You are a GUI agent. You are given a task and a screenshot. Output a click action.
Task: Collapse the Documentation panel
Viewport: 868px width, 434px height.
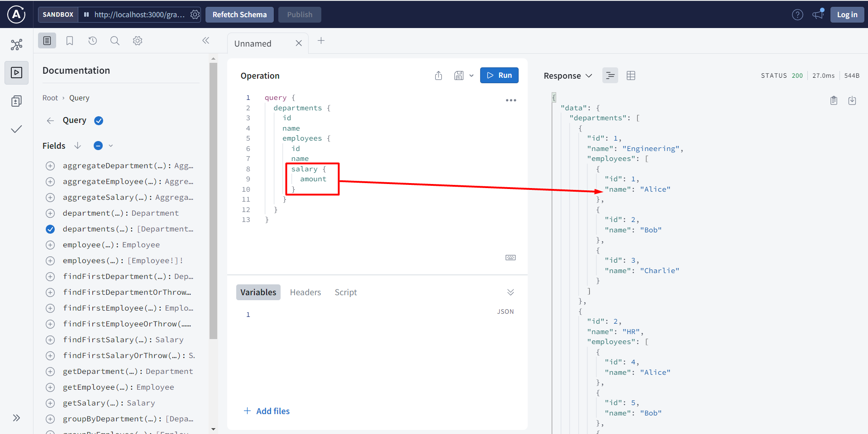(206, 41)
